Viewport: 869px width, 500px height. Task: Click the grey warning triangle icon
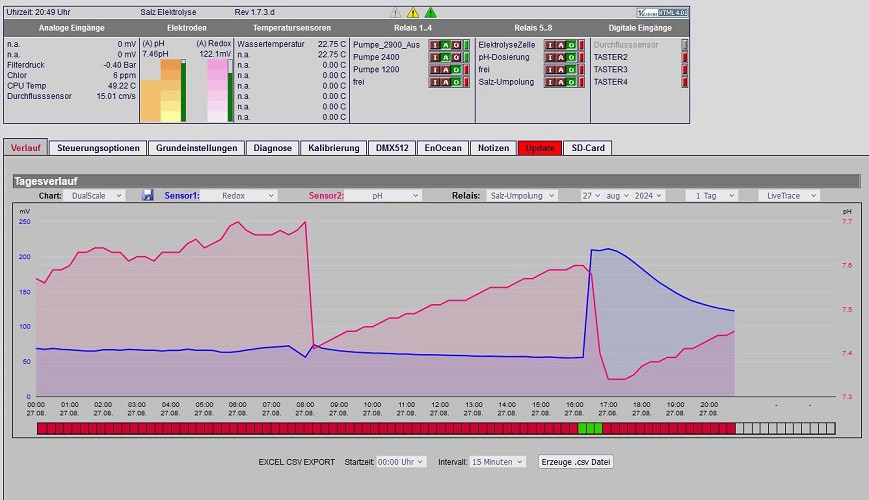[x=395, y=13]
